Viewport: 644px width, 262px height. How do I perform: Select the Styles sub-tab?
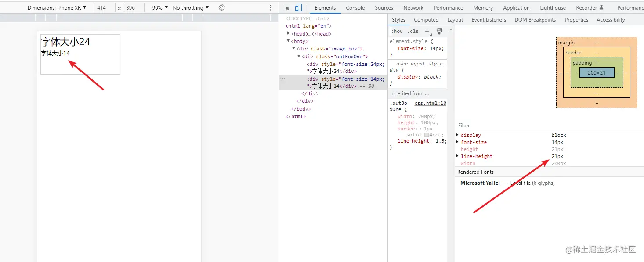click(398, 20)
